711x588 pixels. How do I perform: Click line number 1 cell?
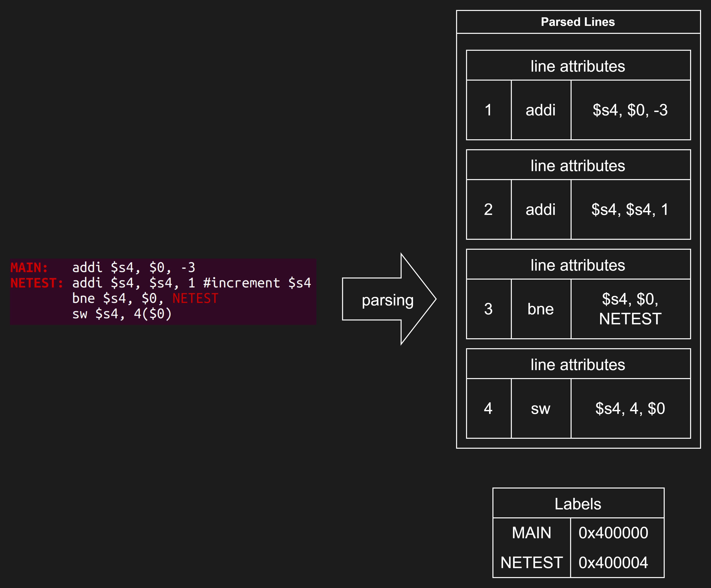(x=488, y=110)
